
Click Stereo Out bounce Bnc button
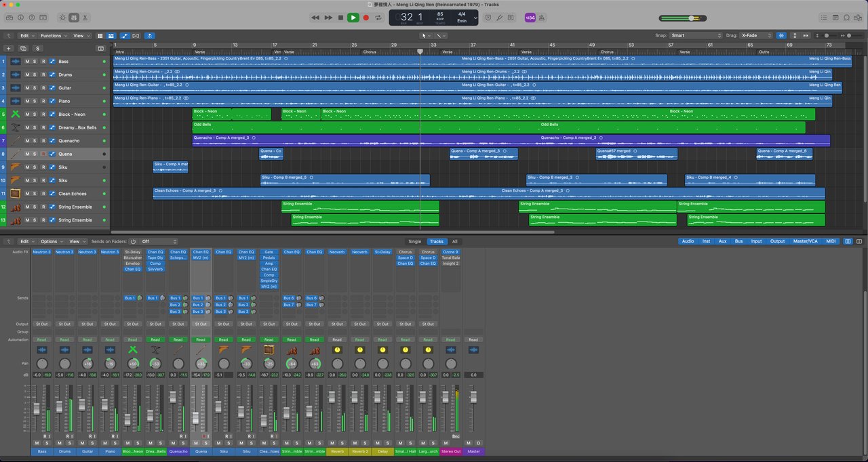pos(456,436)
